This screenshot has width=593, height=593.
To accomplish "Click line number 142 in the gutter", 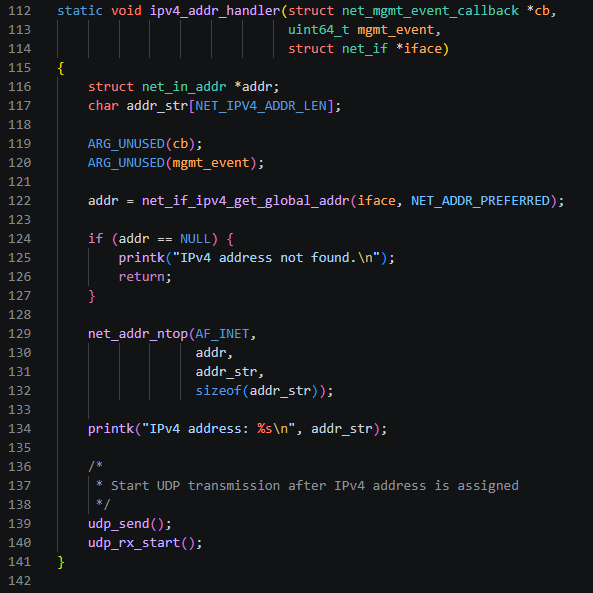I will tap(20, 581).
